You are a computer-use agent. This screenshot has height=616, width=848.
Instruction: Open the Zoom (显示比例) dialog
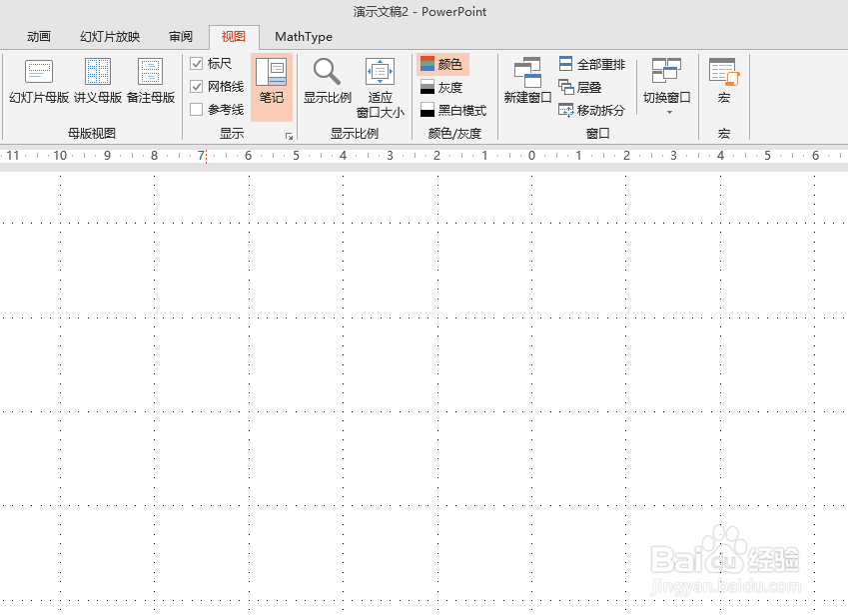click(x=326, y=85)
